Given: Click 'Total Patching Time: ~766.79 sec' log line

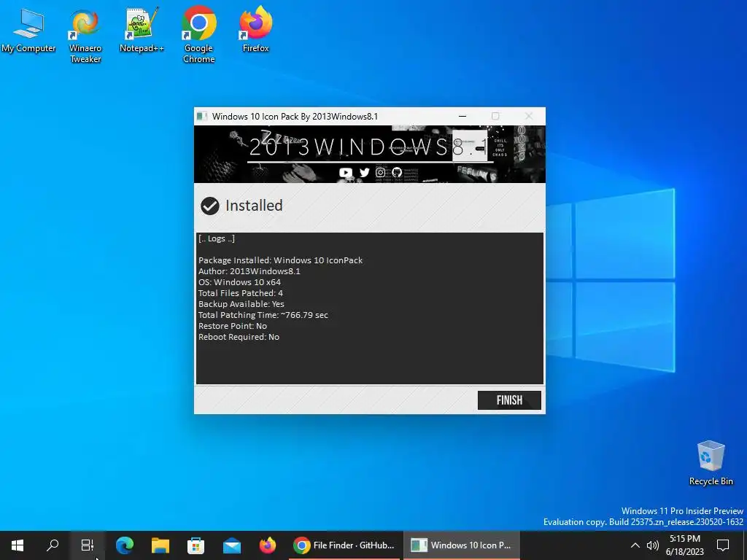Looking at the screenshot, I should [263, 315].
